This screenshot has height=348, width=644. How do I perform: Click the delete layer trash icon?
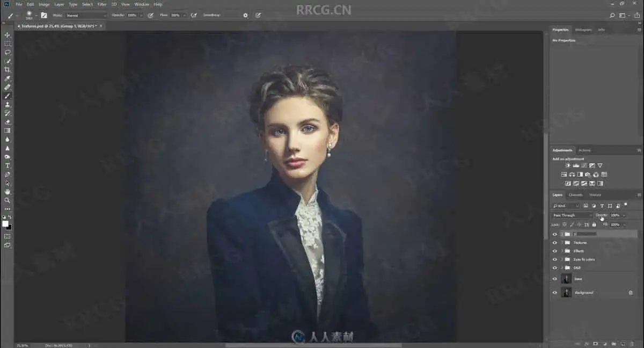pyautogui.click(x=632, y=344)
